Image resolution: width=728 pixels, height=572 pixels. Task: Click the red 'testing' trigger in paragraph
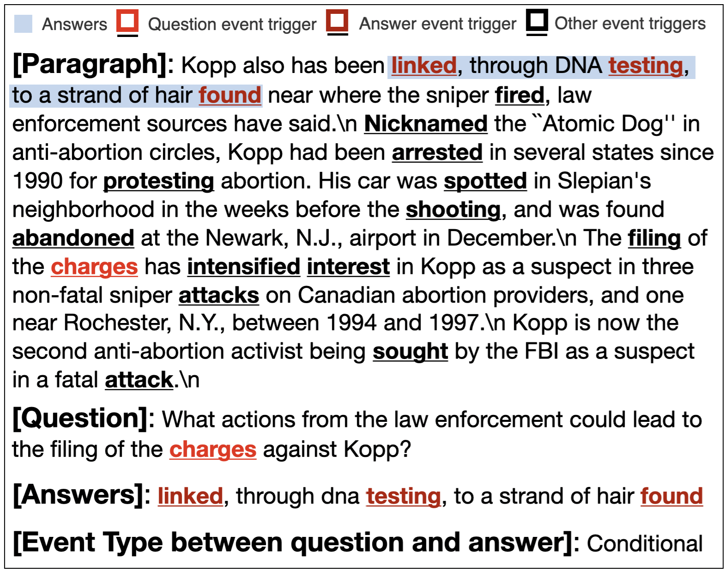point(645,66)
